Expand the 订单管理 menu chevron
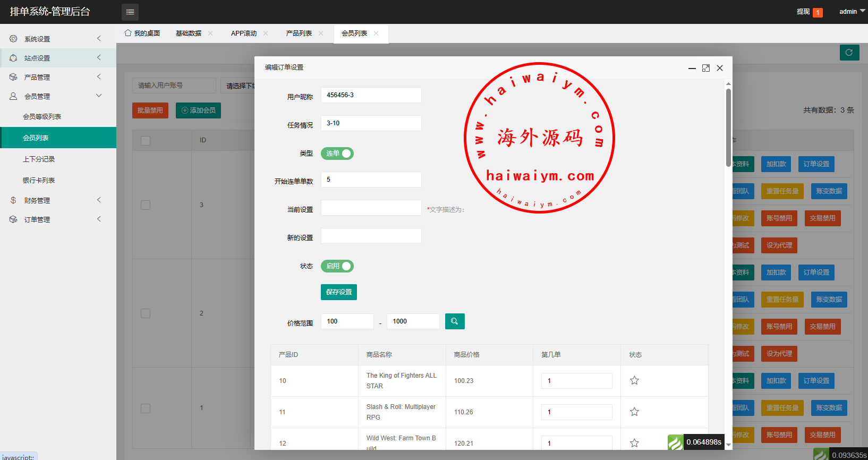The height and width of the screenshot is (460, 868). (99, 219)
